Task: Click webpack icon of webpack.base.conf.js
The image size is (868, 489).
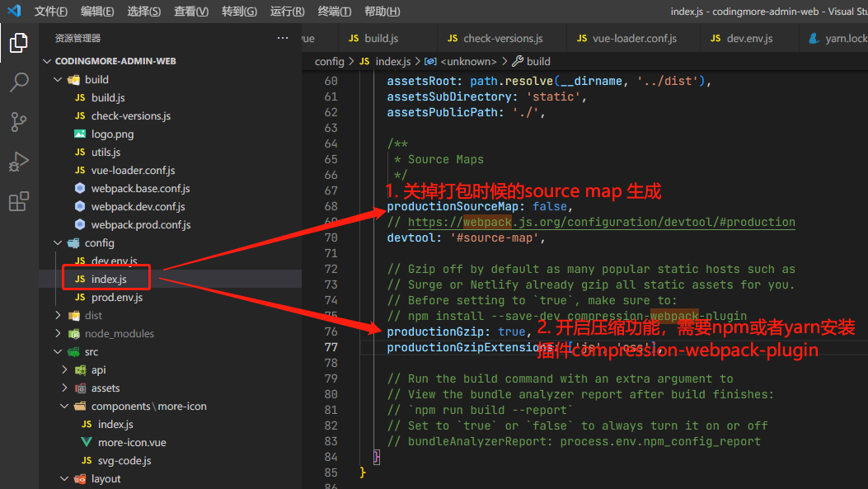Action: 80,188
